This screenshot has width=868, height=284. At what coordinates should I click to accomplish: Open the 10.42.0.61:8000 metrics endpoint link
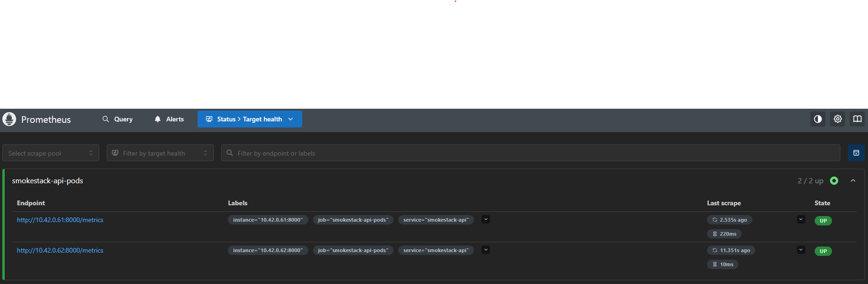(x=60, y=220)
